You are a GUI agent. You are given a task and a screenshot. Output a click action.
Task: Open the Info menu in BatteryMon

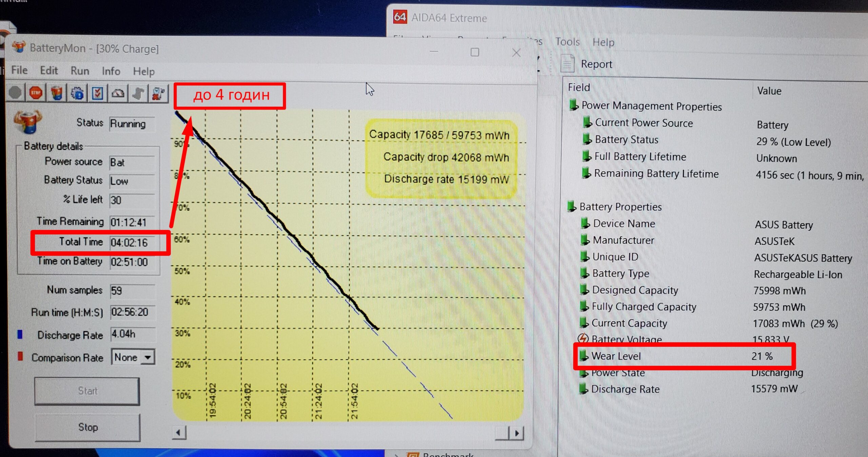pos(111,71)
